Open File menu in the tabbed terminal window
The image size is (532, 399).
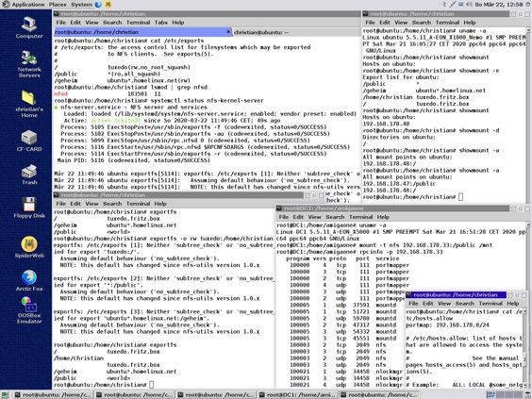[x=61, y=23]
